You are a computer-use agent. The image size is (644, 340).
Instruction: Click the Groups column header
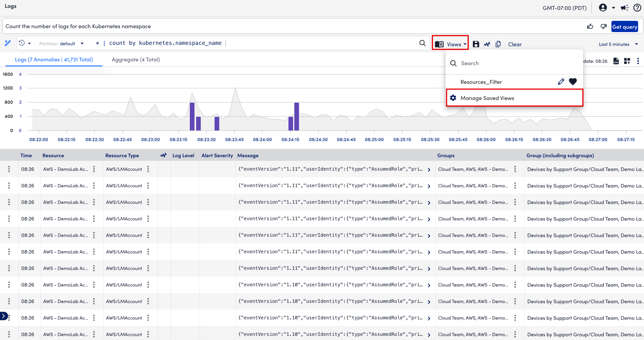(446, 155)
